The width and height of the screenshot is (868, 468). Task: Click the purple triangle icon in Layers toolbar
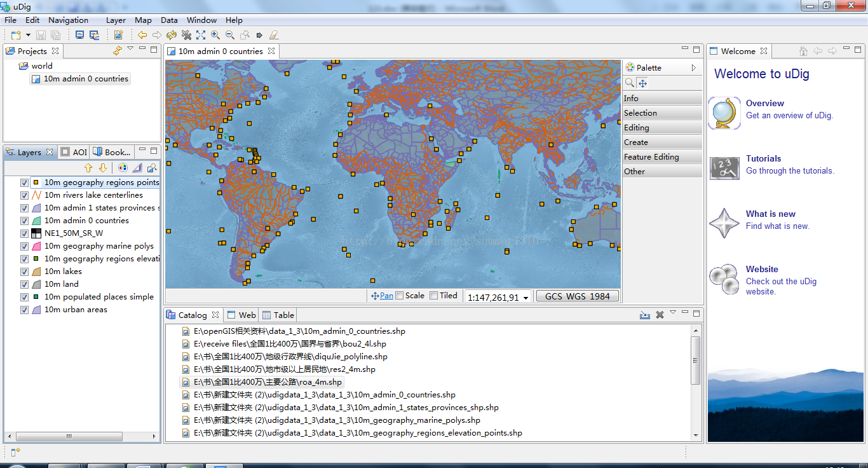[138, 168]
